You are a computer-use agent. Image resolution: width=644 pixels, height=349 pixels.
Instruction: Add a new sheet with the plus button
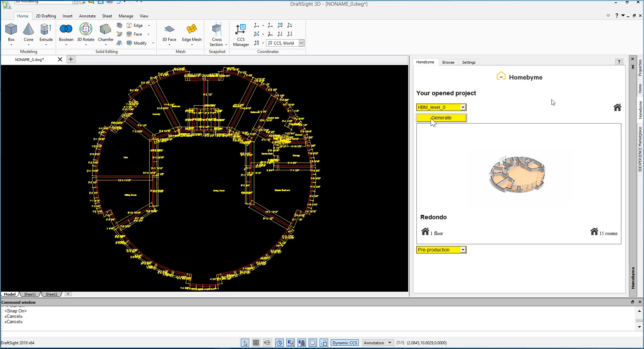[68, 294]
